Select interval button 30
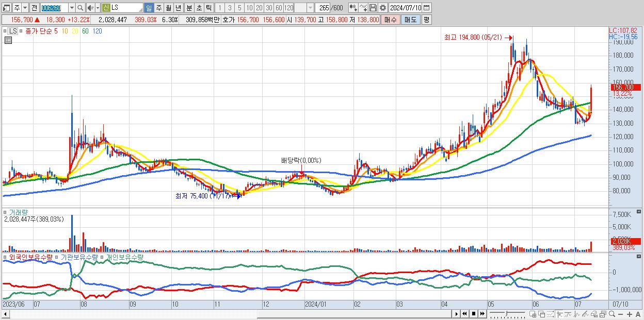This screenshot has width=644, height=320. click(x=269, y=8)
